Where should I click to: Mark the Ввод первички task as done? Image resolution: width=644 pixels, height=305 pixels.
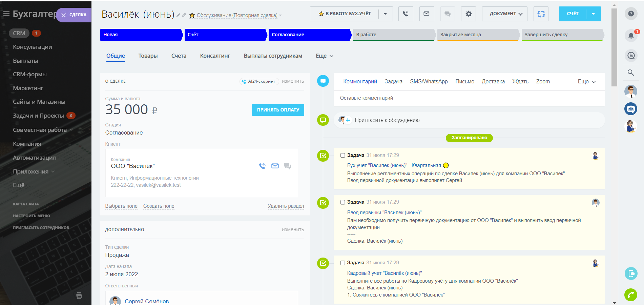(342, 202)
